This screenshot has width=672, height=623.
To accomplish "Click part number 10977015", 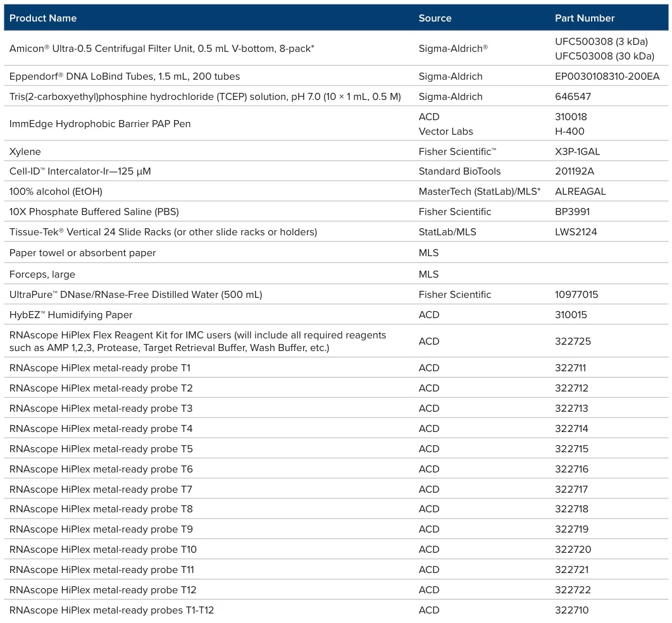I will pyautogui.click(x=576, y=294).
